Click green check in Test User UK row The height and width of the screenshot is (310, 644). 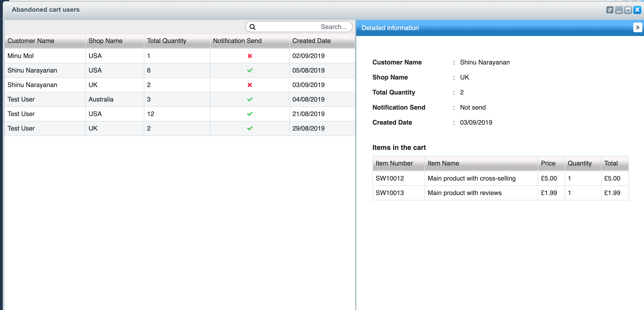click(x=250, y=128)
